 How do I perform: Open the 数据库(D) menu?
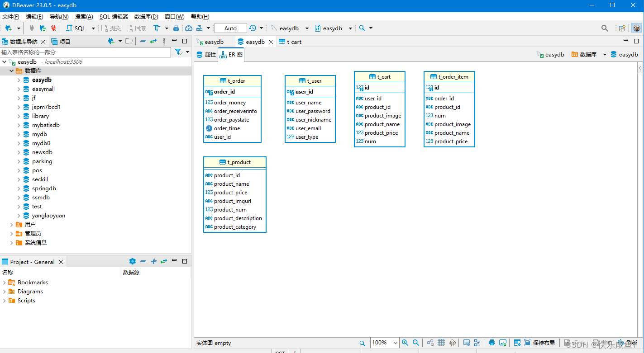146,16
